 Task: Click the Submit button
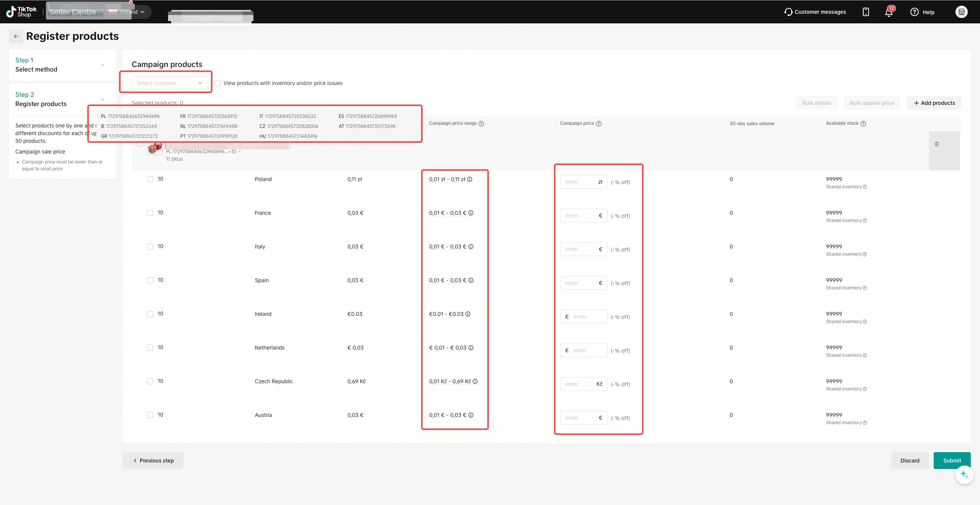(x=952, y=461)
